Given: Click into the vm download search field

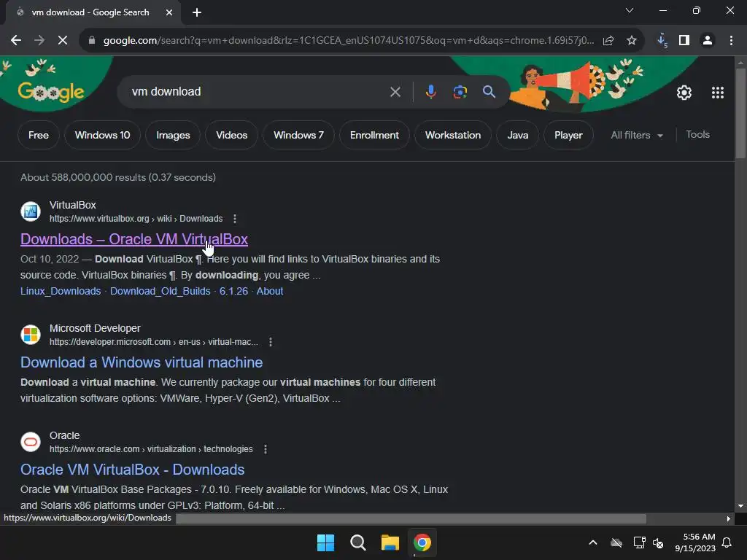Looking at the screenshot, I should coord(258,91).
